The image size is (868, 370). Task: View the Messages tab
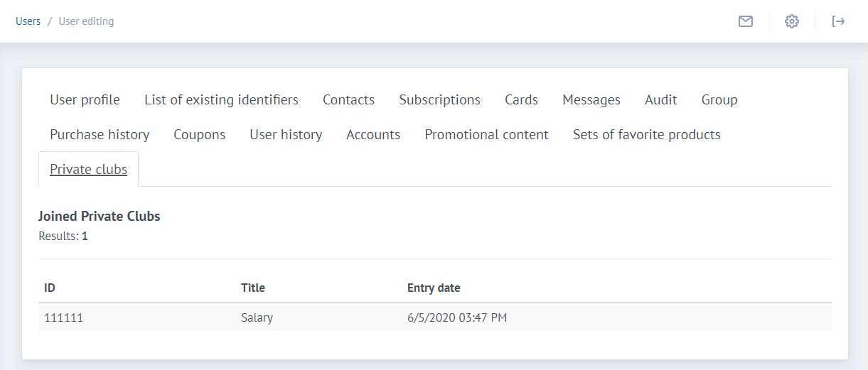tap(591, 99)
